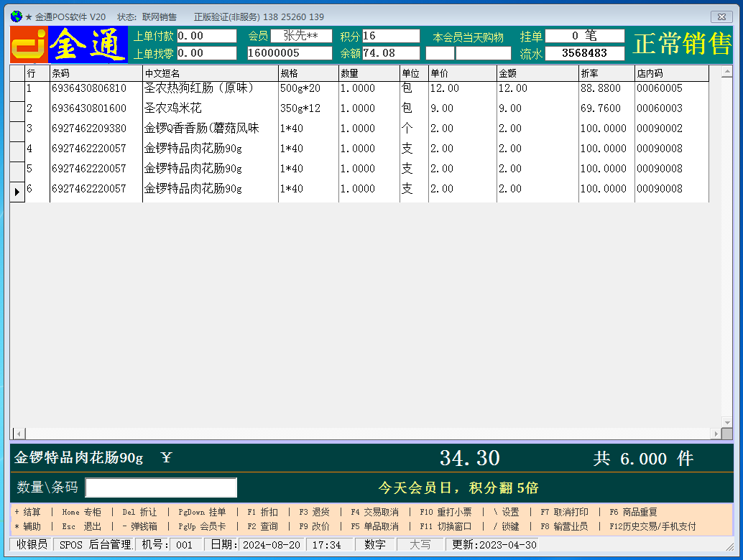Click the Esc 退出 shortcut label

pyautogui.click(x=81, y=526)
